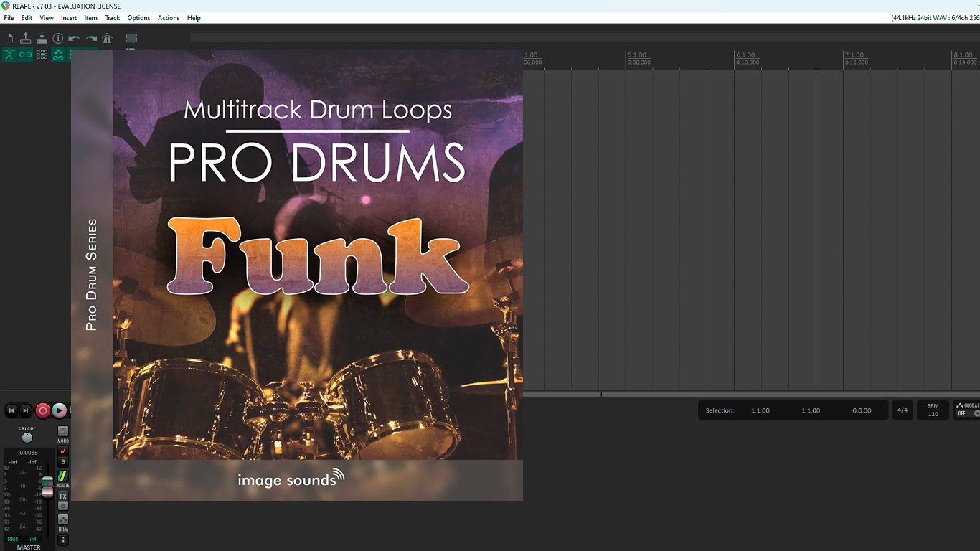980x551 pixels.
Task: Click the 7.1.00 ruler marker in timeline
Action: click(855, 55)
